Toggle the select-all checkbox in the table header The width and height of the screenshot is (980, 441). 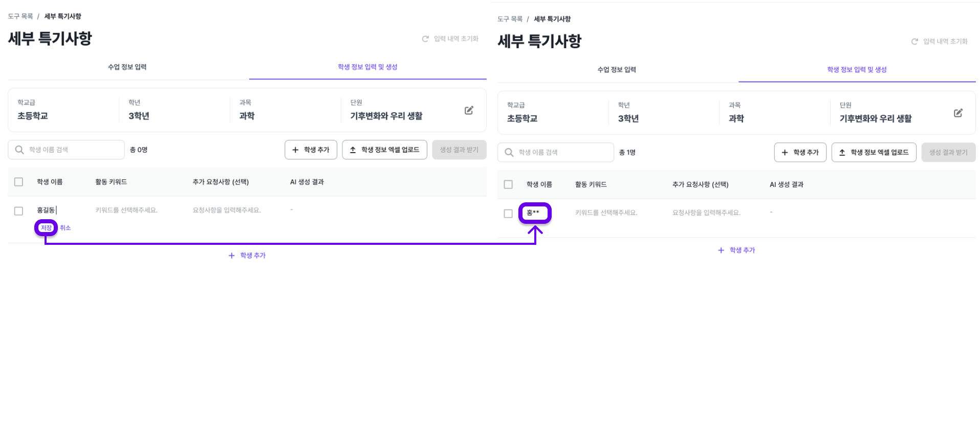[x=18, y=182]
